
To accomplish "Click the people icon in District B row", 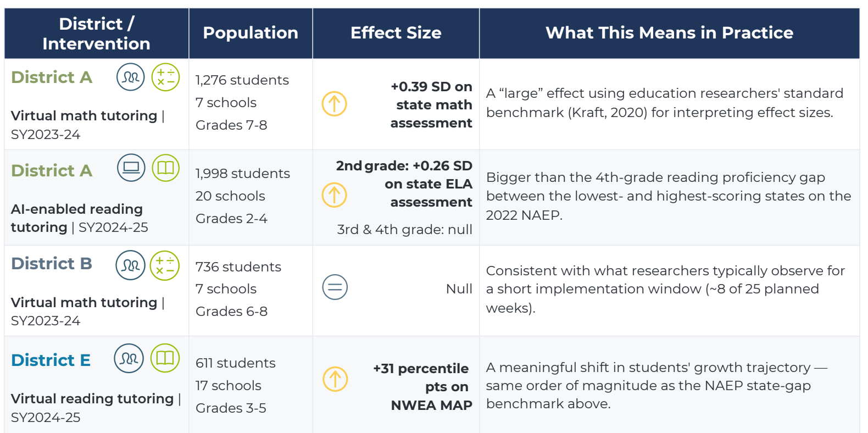I will pyautogui.click(x=131, y=265).
